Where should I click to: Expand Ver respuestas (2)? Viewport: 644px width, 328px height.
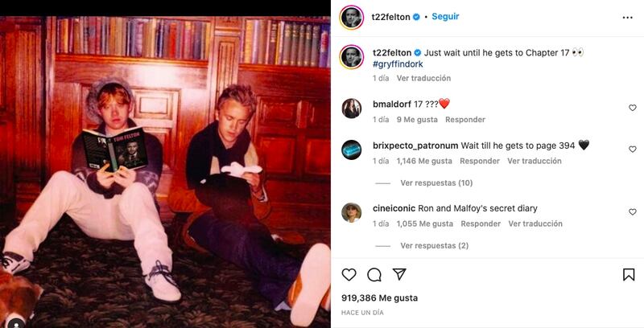pyautogui.click(x=434, y=245)
